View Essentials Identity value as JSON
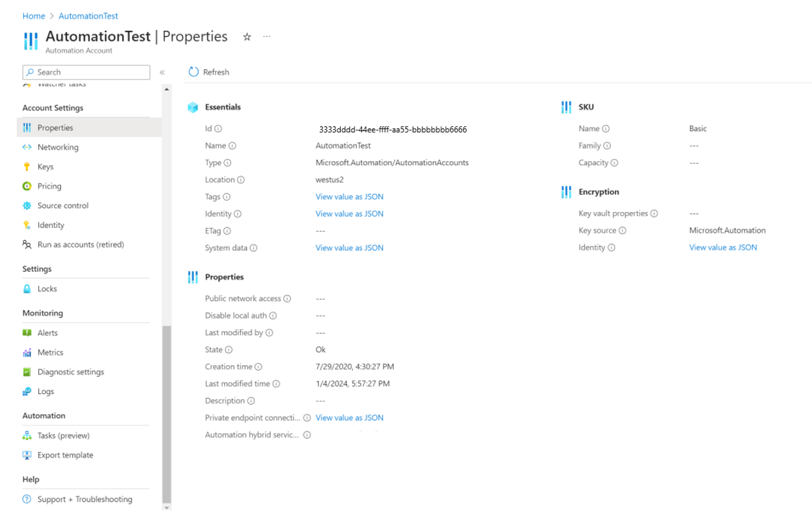 349,214
